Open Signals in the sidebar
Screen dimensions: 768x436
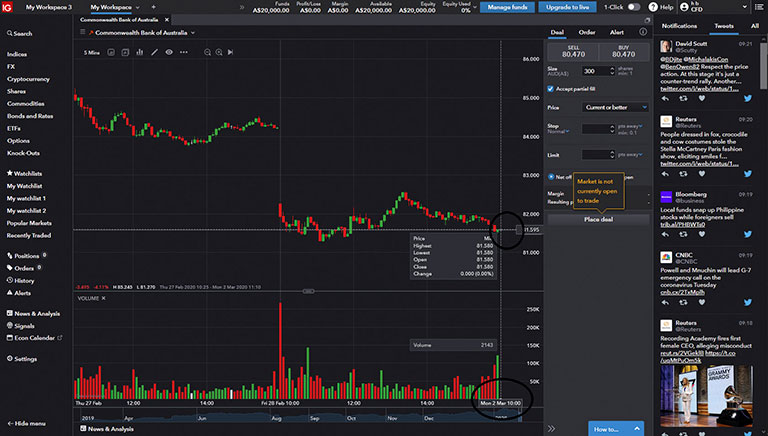click(x=21, y=326)
